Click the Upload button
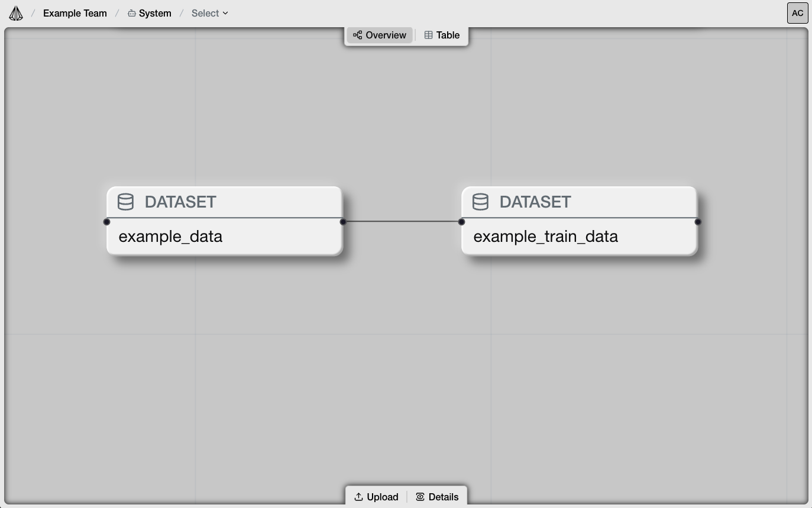This screenshot has width=812, height=508. (376, 497)
